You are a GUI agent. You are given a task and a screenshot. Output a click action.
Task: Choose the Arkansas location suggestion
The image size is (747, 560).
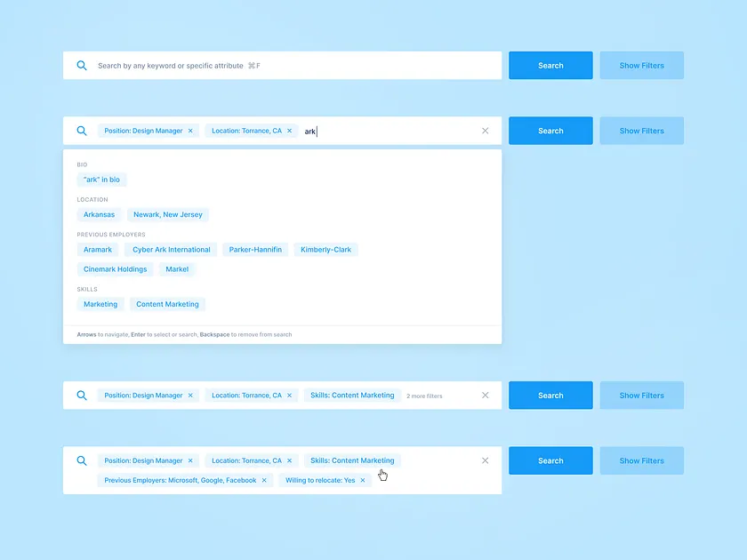[99, 214]
